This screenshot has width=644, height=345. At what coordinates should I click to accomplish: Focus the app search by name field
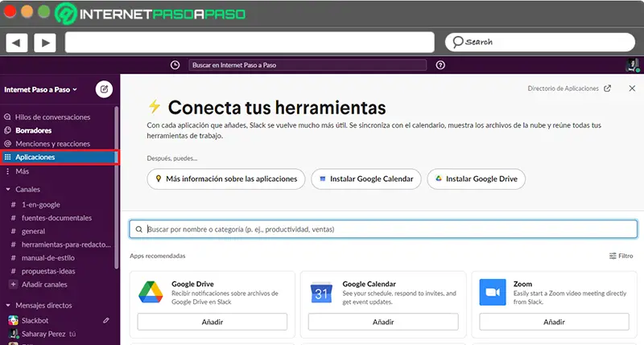click(x=383, y=229)
